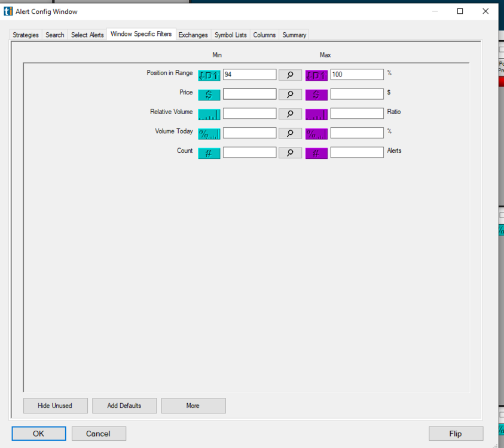The height and width of the screenshot is (448, 504).
Task: Open the magnifier lookup for Relative Volume
Action: point(290,113)
